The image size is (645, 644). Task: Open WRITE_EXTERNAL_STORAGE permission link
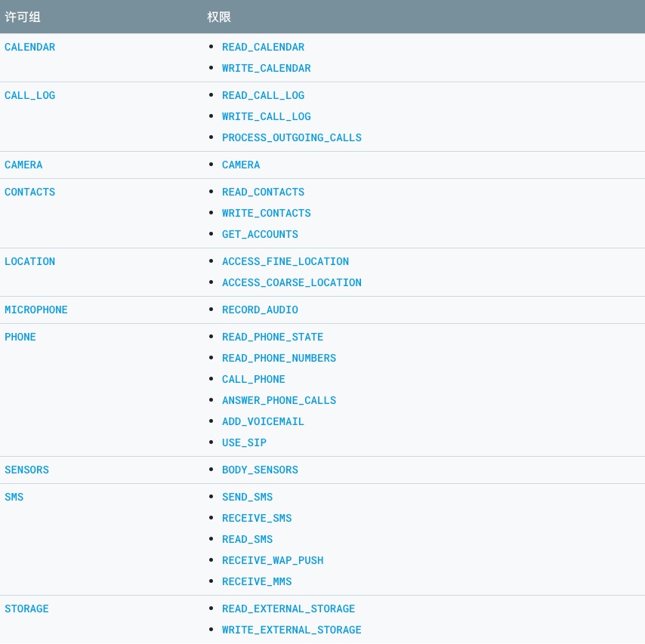point(292,630)
